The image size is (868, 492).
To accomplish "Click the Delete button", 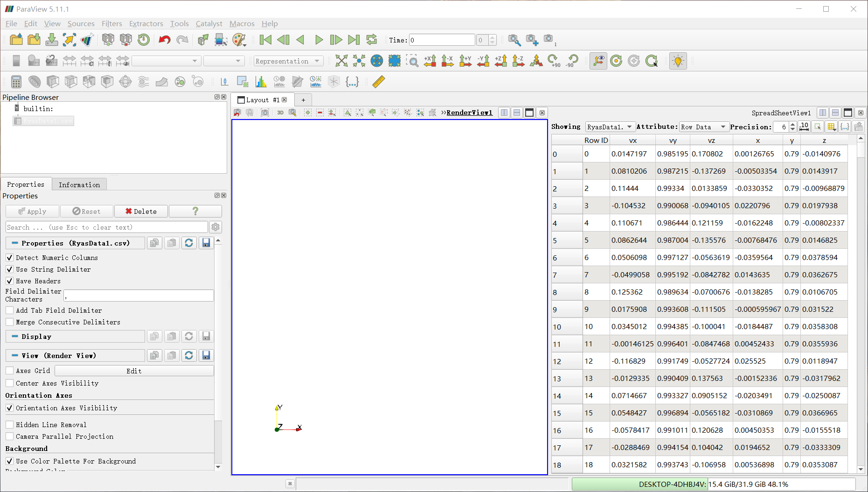I will [x=141, y=211].
